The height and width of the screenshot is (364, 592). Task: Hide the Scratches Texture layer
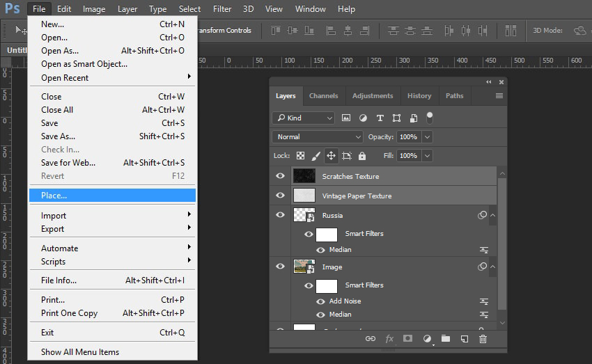click(x=280, y=176)
